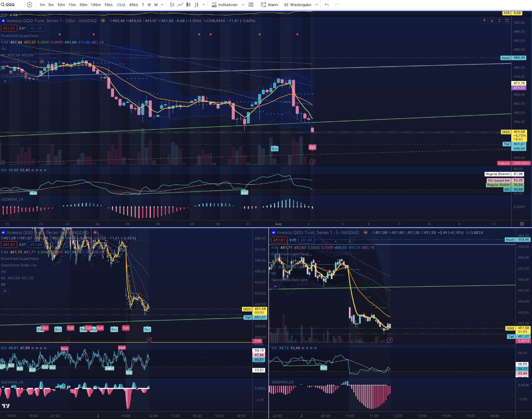Image resolution: width=532 pixels, height=419 pixels.
Task: Toggle the Open/Close Daily Line eye icon
Action: coord(42,61)
